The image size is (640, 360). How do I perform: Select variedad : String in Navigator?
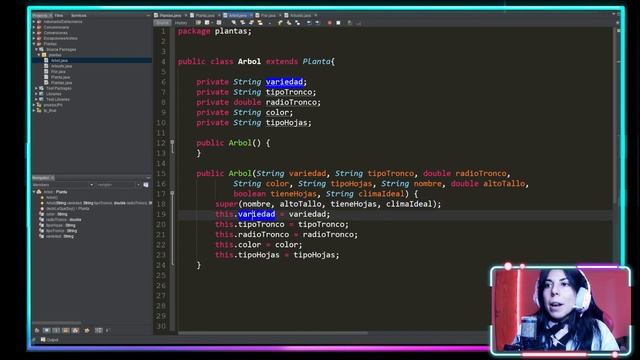pyautogui.click(x=59, y=236)
